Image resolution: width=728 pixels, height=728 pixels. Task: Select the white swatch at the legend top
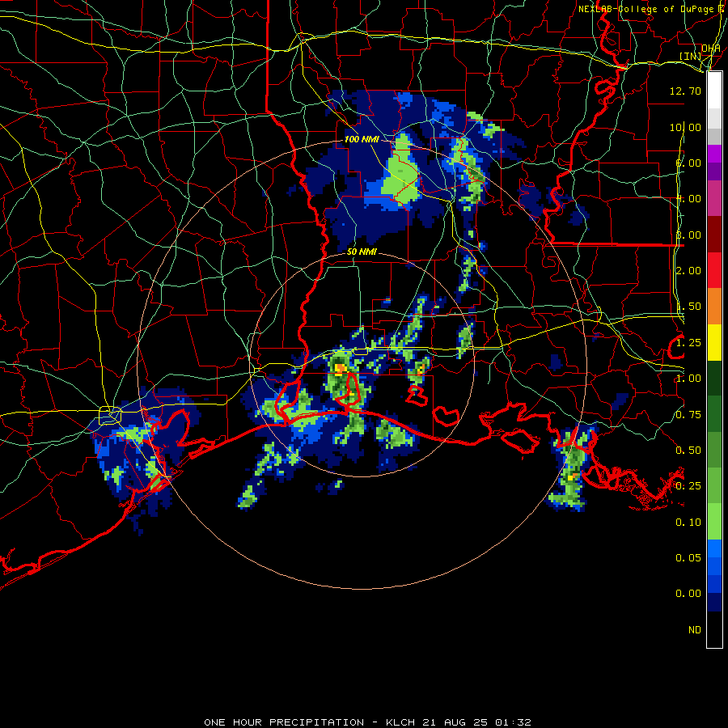[x=714, y=91]
